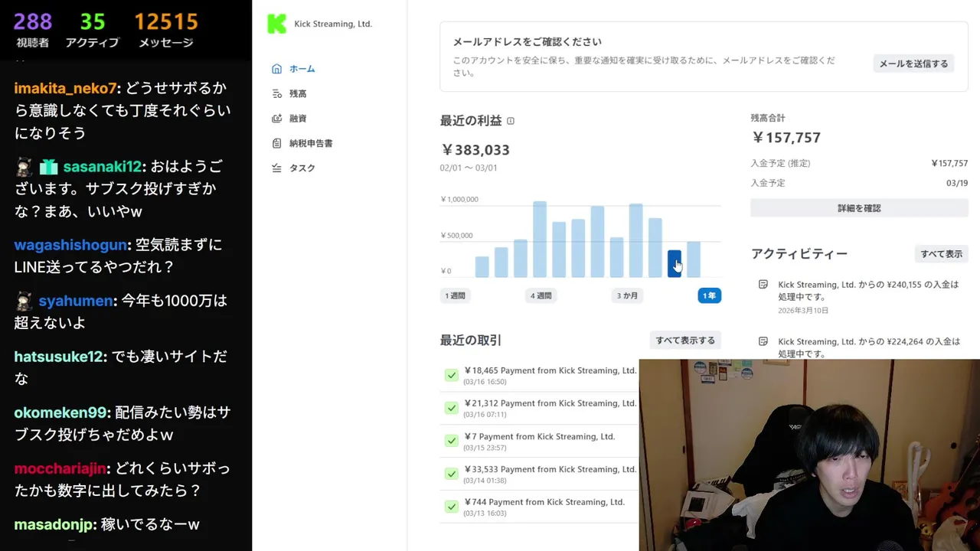Click username wagashishogun in chat
980x551 pixels.
(x=70, y=245)
